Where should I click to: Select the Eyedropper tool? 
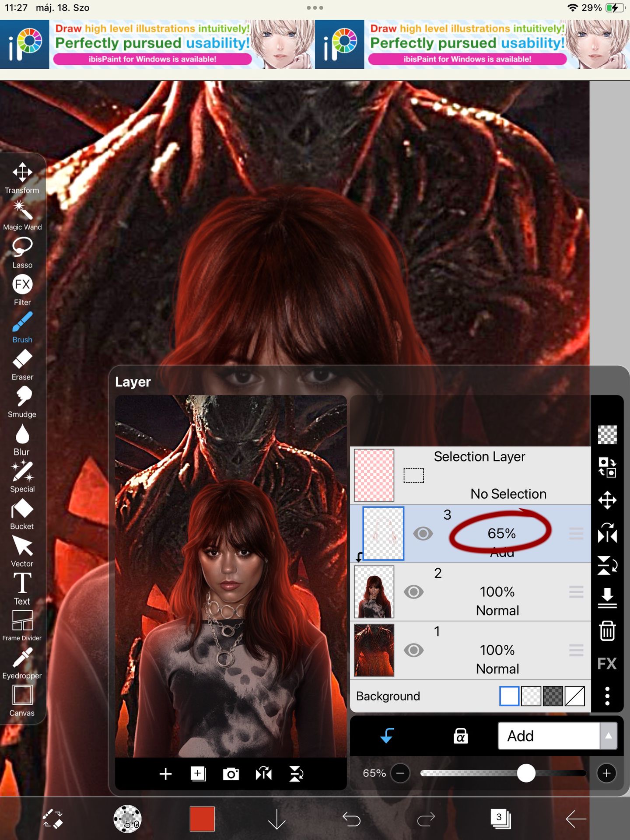click(x=22, y=663)
